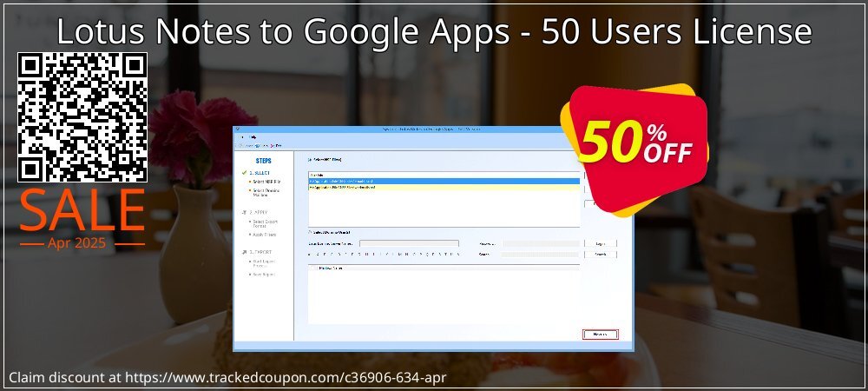
Task: Click 'Apply Filters' step in sidebar
Action: click(x=265, y=235)
